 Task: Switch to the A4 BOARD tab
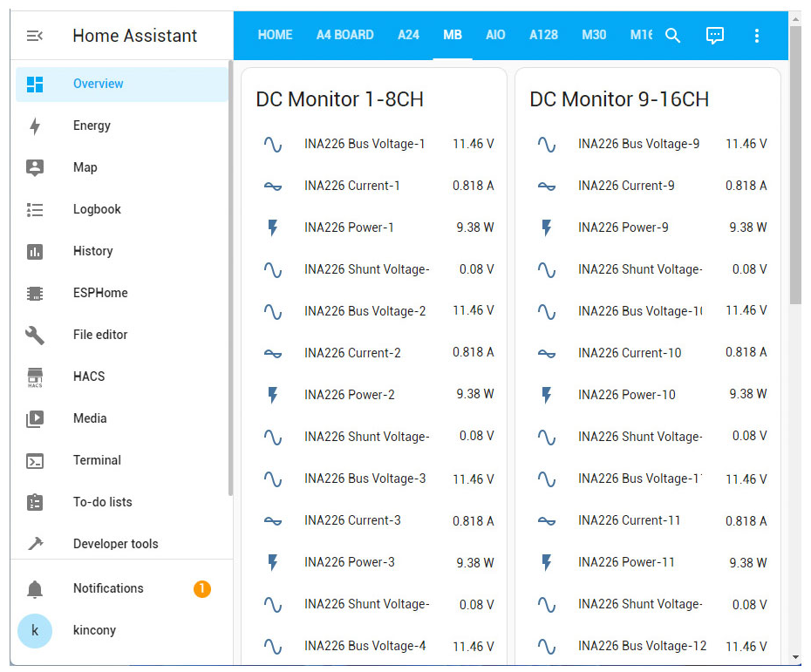(x=344, y=36)
